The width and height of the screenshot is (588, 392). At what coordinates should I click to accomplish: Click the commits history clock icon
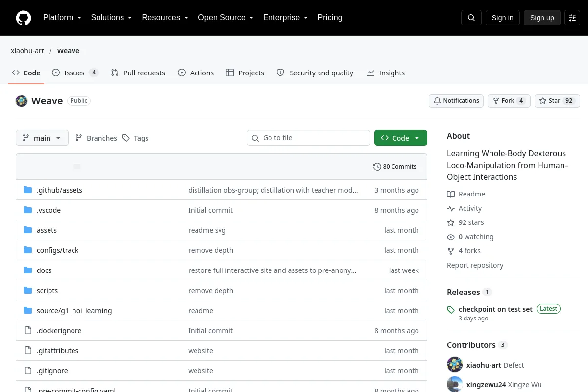click(377, 167)
